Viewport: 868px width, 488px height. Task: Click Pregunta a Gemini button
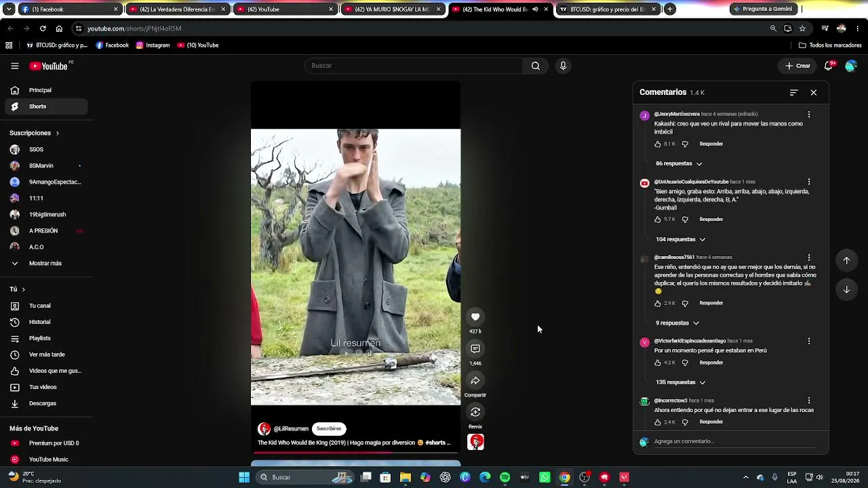(x=763, y=9)
